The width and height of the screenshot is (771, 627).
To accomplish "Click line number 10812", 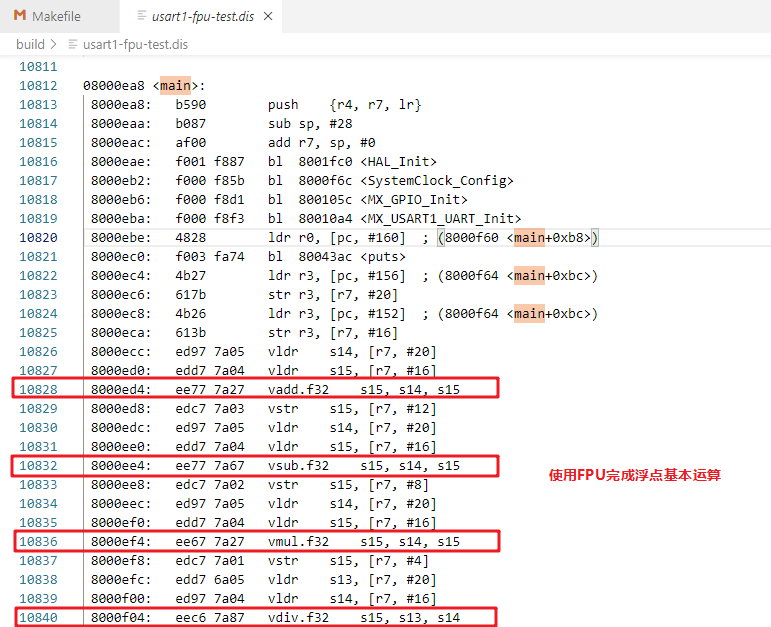I will 38,86.
